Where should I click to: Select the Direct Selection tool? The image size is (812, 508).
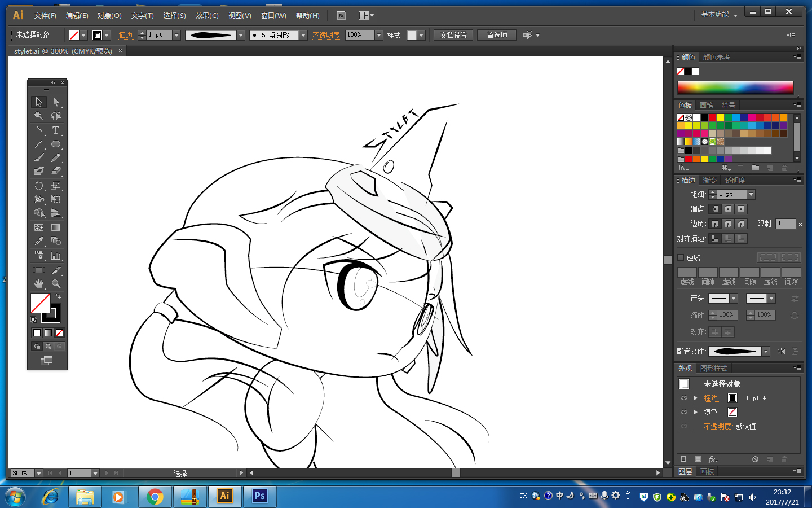56,102
